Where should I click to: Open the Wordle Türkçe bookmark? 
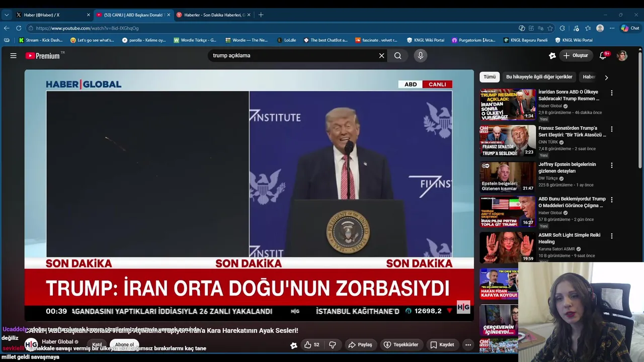195,40
